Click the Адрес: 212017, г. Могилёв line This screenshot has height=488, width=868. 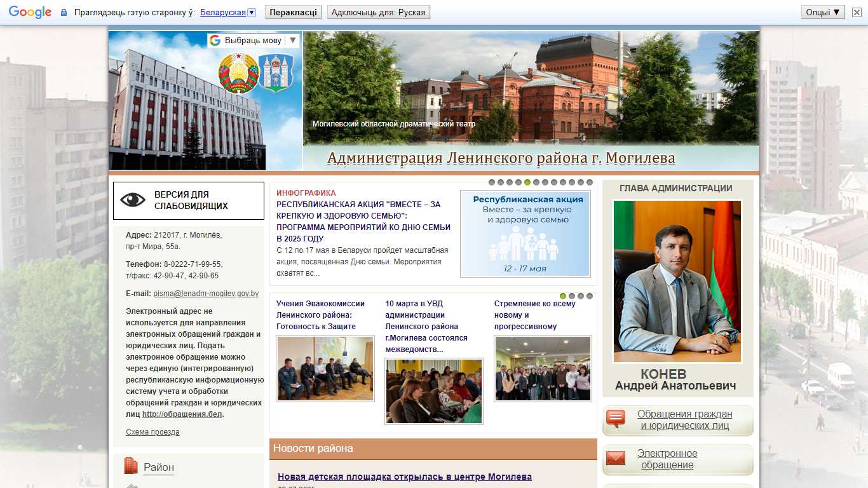[174, 235]
